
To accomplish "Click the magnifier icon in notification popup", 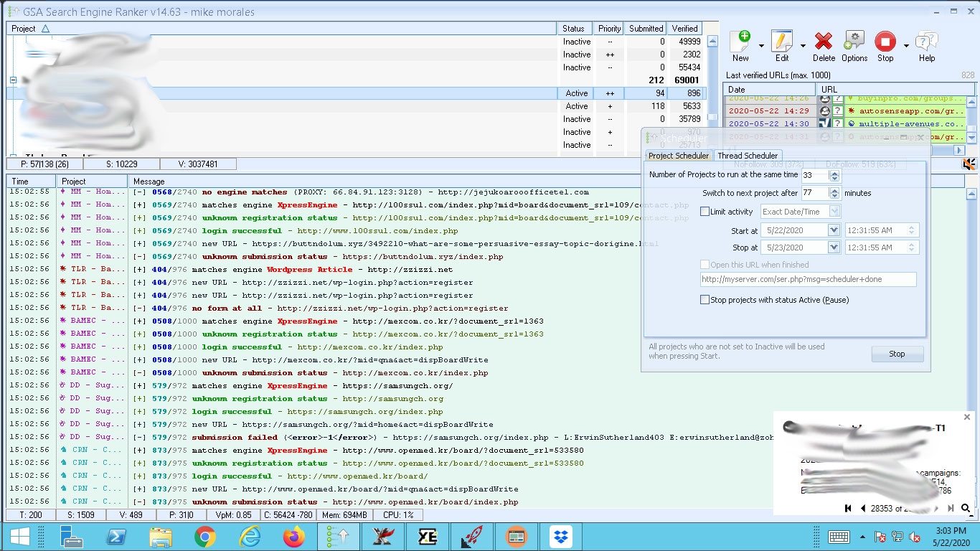I will pos(966,508).
